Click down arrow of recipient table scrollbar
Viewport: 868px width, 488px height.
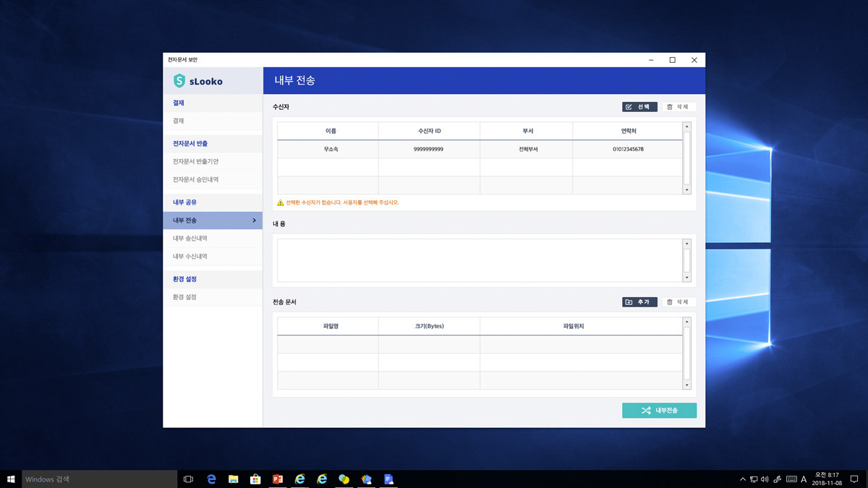coord(687,189)
